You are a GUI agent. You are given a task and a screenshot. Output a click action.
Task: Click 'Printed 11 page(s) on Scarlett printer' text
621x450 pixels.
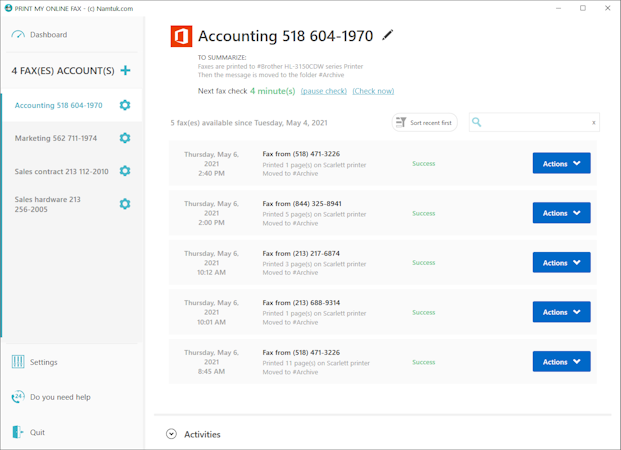pyautogui.click(x=316, y=363)
